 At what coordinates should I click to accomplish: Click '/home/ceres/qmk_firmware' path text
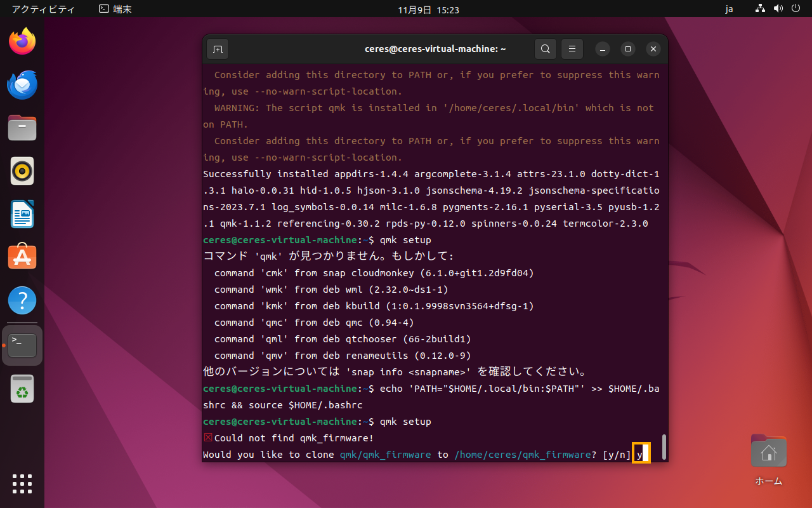coord(523,455)
